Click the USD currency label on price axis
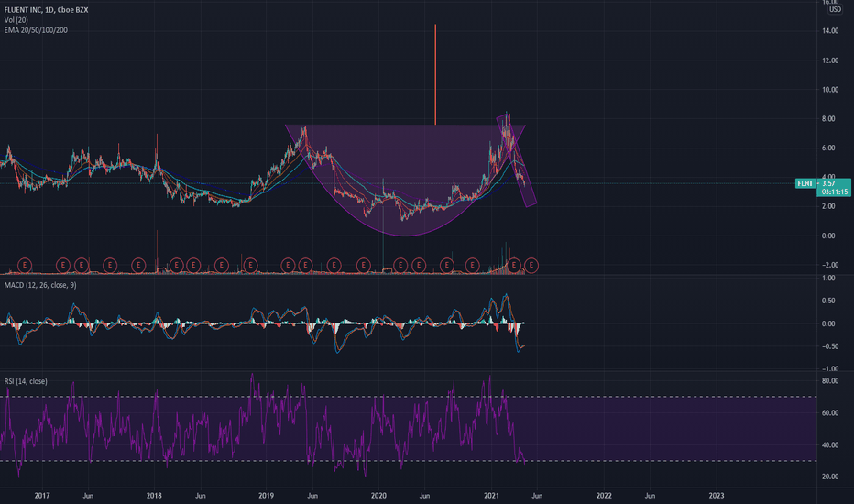The width and height of the screenshot is (854, 504). 835,10
